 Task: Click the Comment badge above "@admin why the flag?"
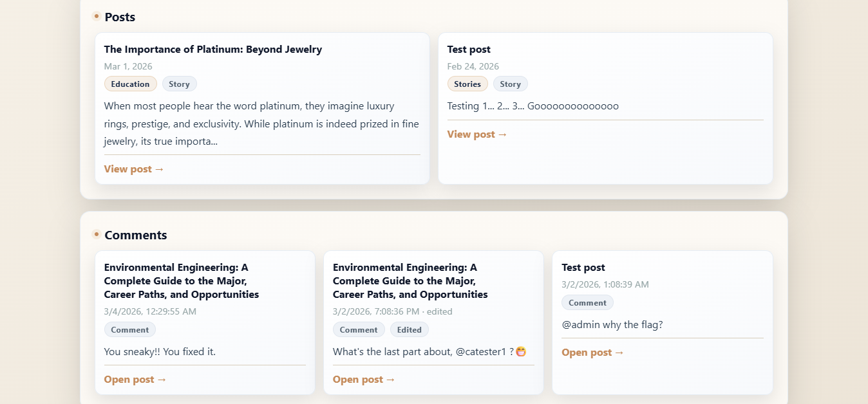587,303
